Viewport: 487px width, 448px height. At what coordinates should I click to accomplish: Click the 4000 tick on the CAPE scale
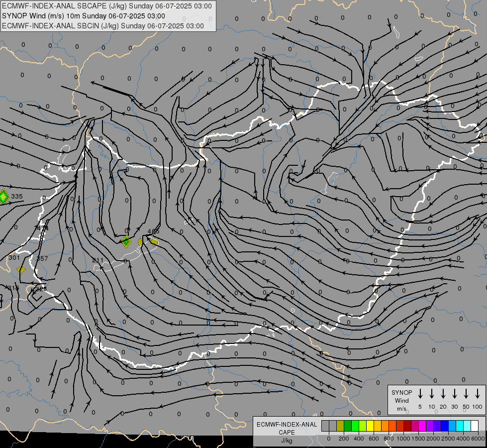tap(463, 439)
